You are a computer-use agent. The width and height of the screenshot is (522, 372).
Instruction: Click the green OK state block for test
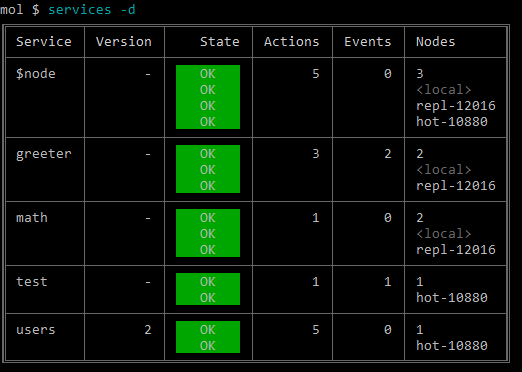(x=208, y=289)
